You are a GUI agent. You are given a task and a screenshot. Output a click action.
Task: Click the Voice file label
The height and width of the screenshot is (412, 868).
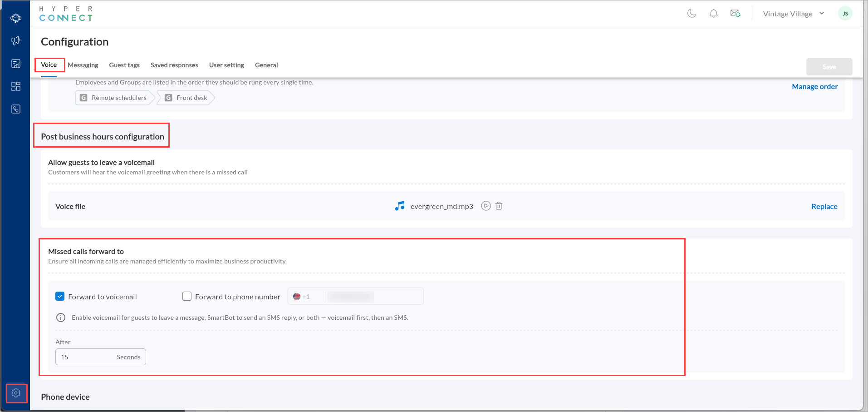pyautogui.click(x=70, y=206)
